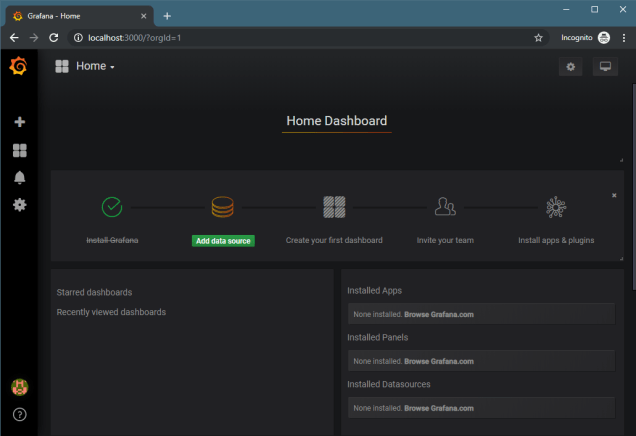636x436 pixels.
Task: Click Browse Grafana.com under Installed Panels
Action: pos(439,361)
